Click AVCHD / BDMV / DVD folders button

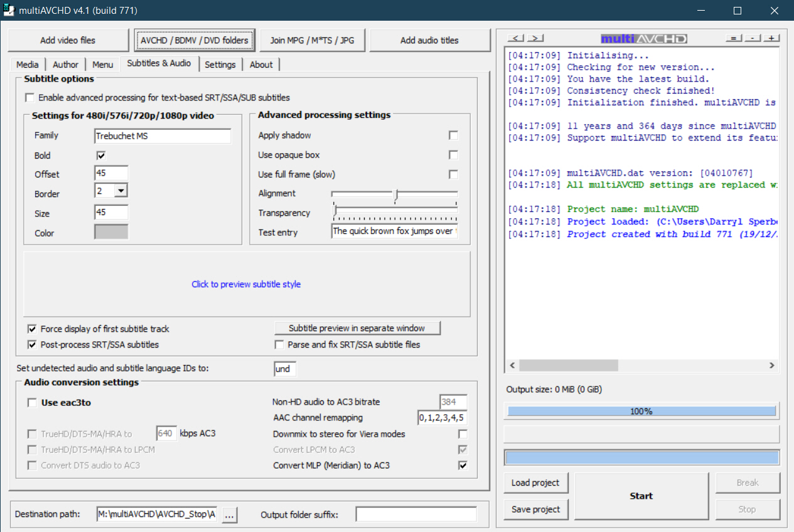pyautogui.click(x=195, y=40)
